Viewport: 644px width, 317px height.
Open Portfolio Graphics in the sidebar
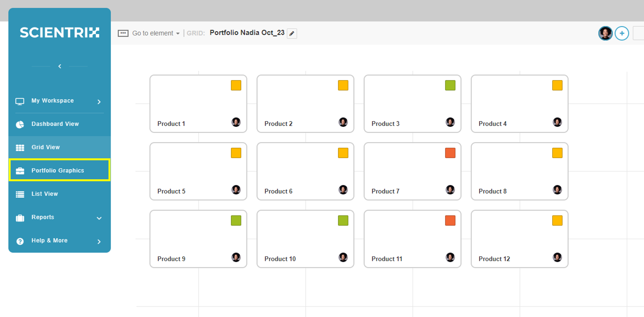[60, 170]
